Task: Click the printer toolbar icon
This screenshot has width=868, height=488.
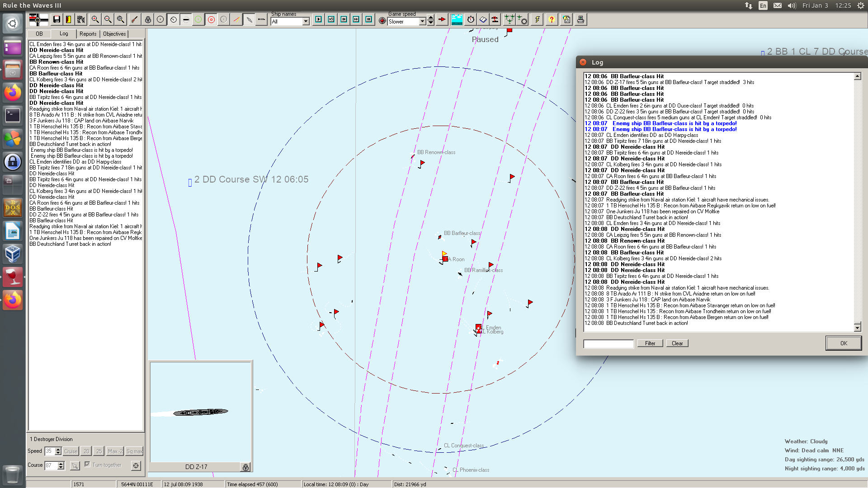Action: pos(581,19)
